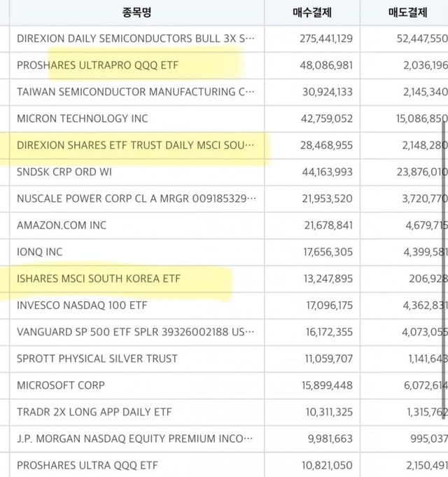
Task: Open ISHARES MSCI SOUTH KOREA ETF
Action: pos(99,278)
